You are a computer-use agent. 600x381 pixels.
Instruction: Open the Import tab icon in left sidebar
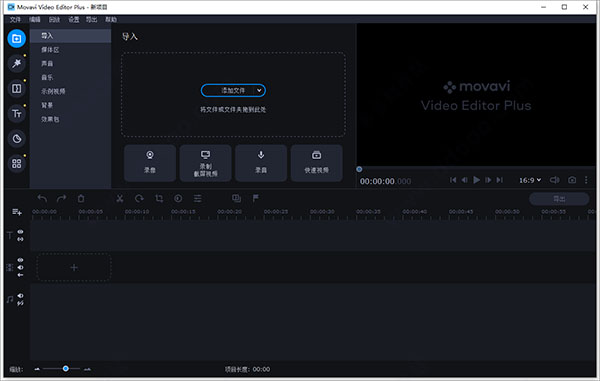(x=16, y=39)
